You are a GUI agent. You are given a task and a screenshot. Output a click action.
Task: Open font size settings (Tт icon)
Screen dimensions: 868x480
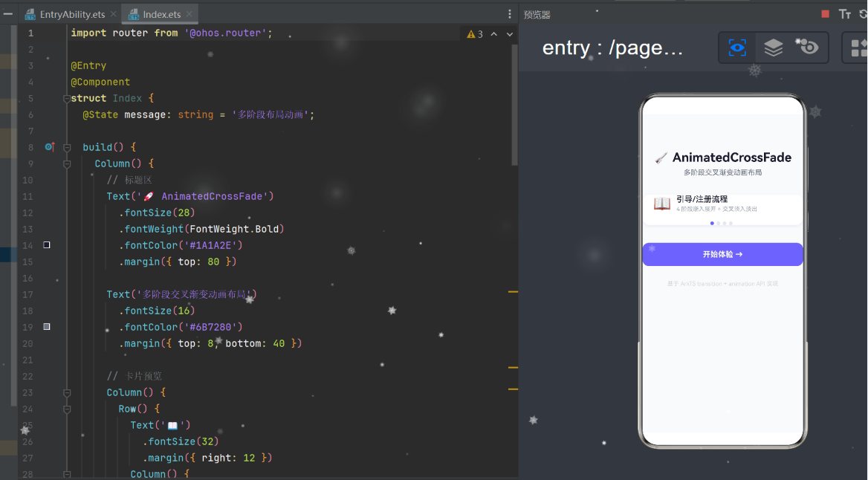point(845,14)
